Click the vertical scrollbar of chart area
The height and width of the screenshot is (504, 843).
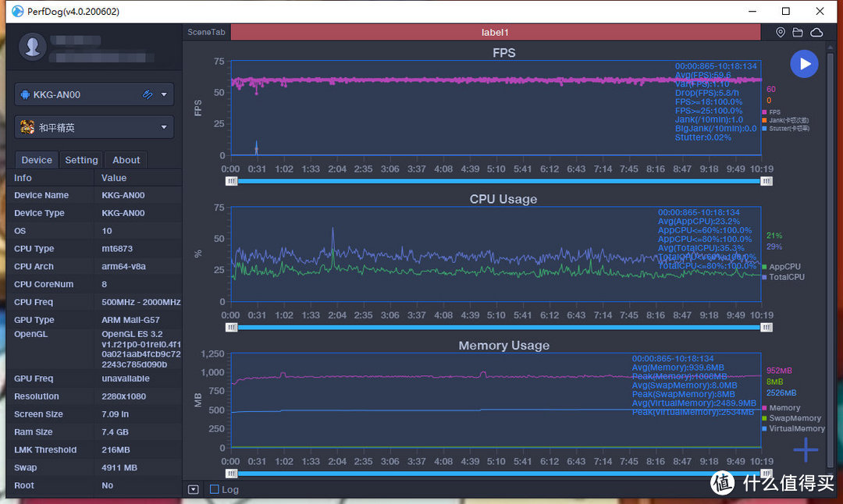(831, 258)
